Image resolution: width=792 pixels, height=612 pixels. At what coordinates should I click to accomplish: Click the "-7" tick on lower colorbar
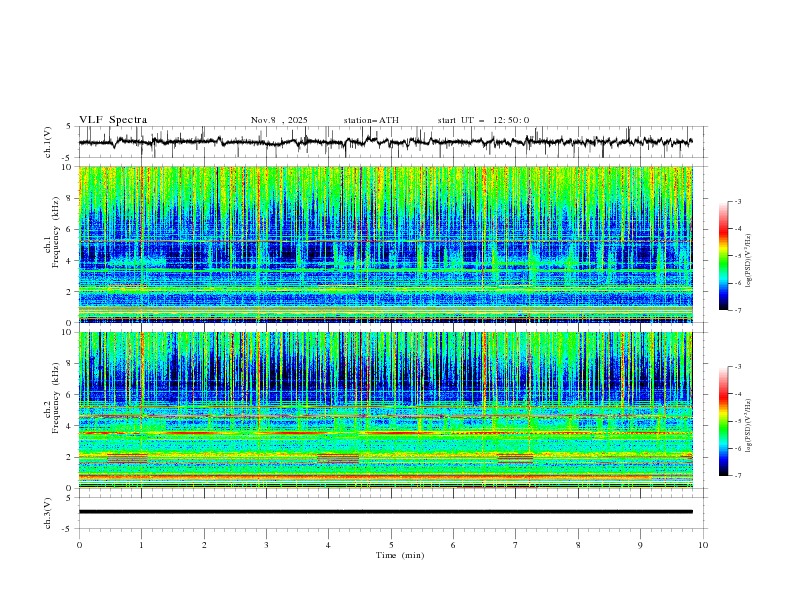coord(738,475)
